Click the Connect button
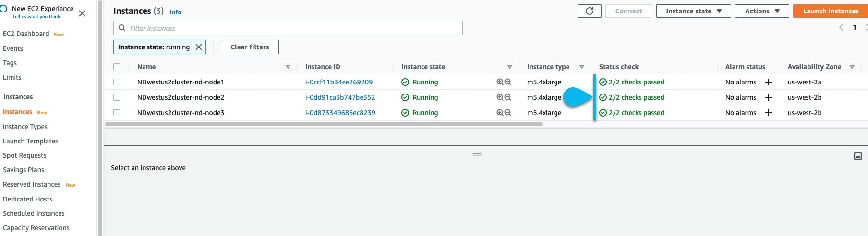 628,11
